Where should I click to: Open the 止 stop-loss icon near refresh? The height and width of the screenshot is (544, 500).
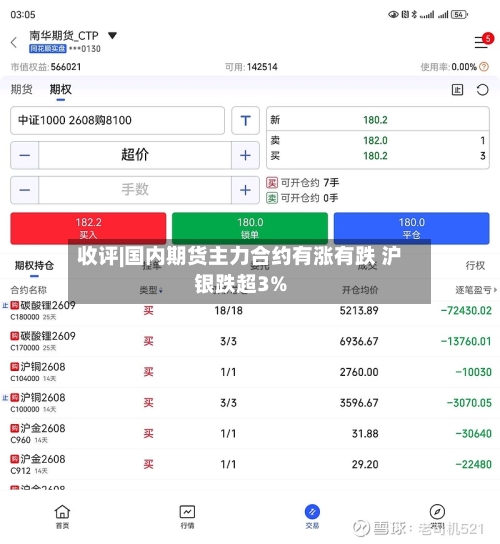tap(457, 90)
